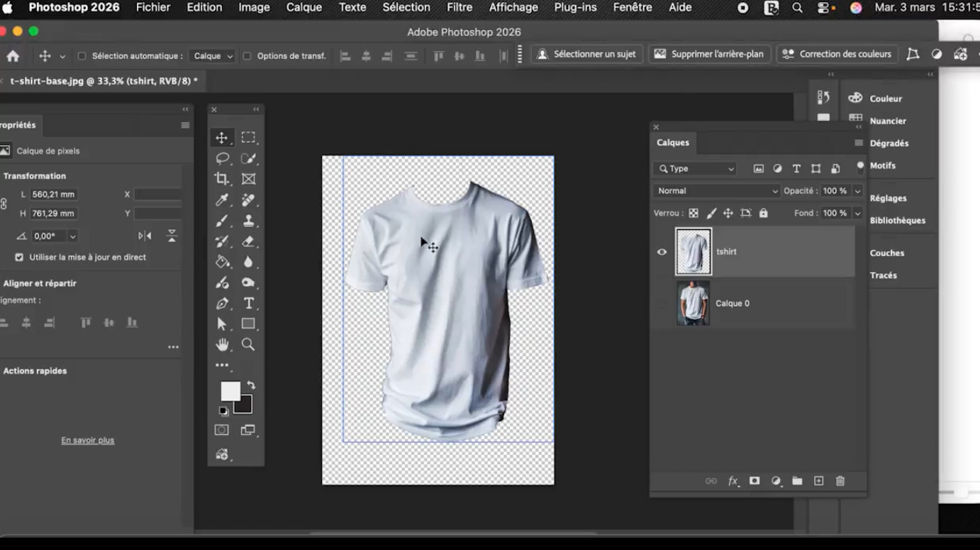Image resolution: width=980 pixels, height=550 pixels.
Task: Pick the Eyedropper tool
Action: pyautogui.click(x=222, y=200)
